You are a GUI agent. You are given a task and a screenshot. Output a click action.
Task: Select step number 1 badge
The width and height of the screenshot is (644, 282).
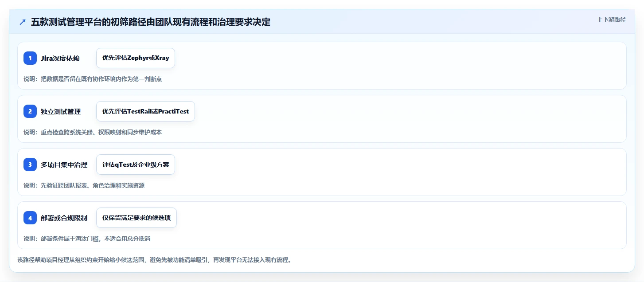[30, 58]
